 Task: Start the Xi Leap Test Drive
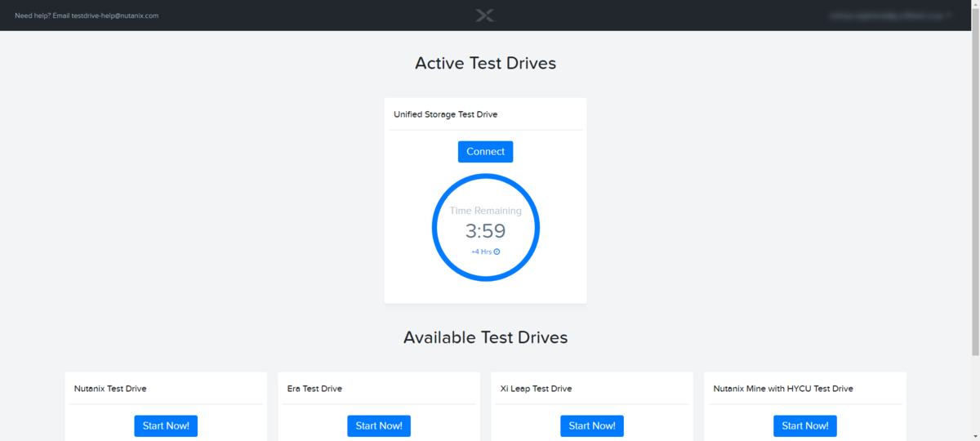[x=592, y=425]
